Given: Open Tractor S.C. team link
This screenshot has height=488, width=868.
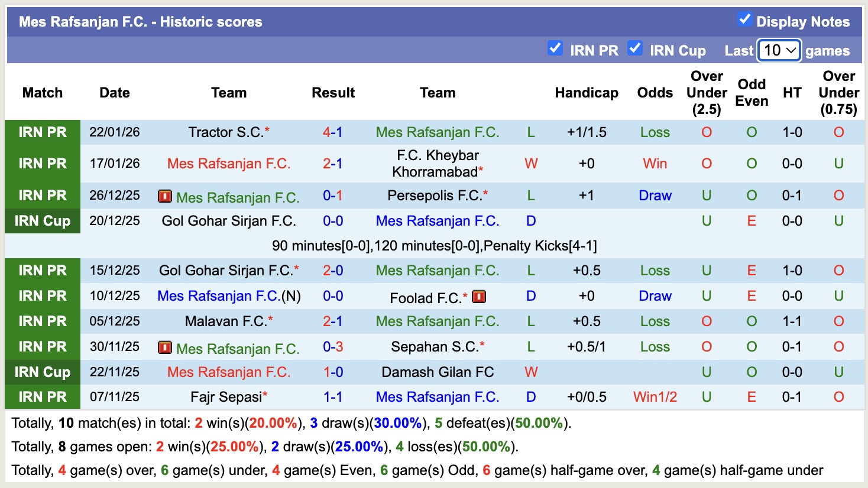Looking at the screenshot, I should point(225,132).
